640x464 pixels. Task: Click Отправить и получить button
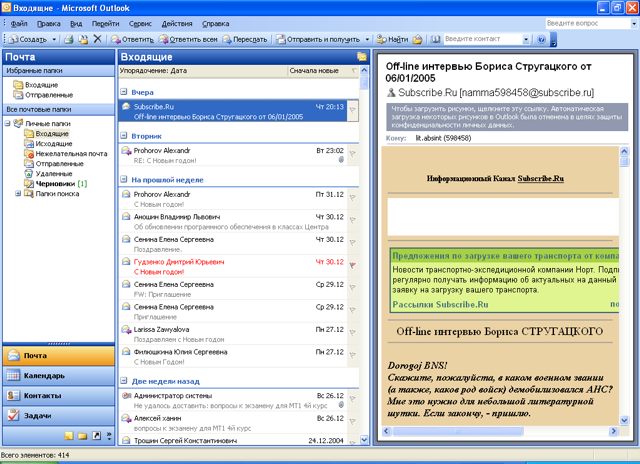318,39
